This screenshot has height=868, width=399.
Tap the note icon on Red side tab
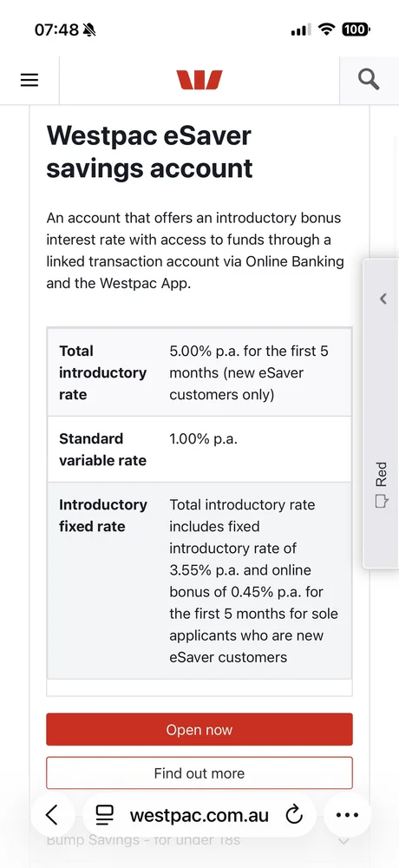click(x=381, y=502)
